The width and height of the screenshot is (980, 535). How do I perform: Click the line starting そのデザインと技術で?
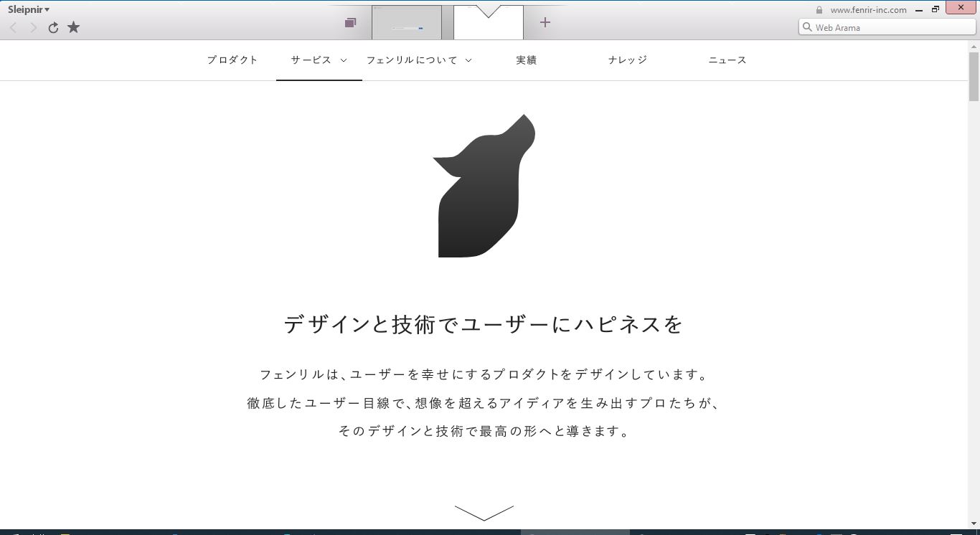(x=484, y=432)
